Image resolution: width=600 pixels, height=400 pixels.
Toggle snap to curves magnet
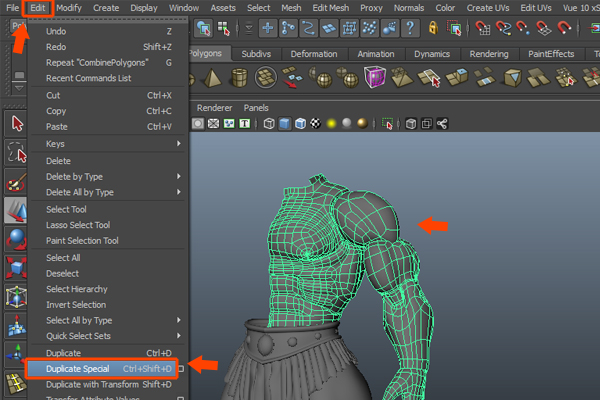click(503, 28)
